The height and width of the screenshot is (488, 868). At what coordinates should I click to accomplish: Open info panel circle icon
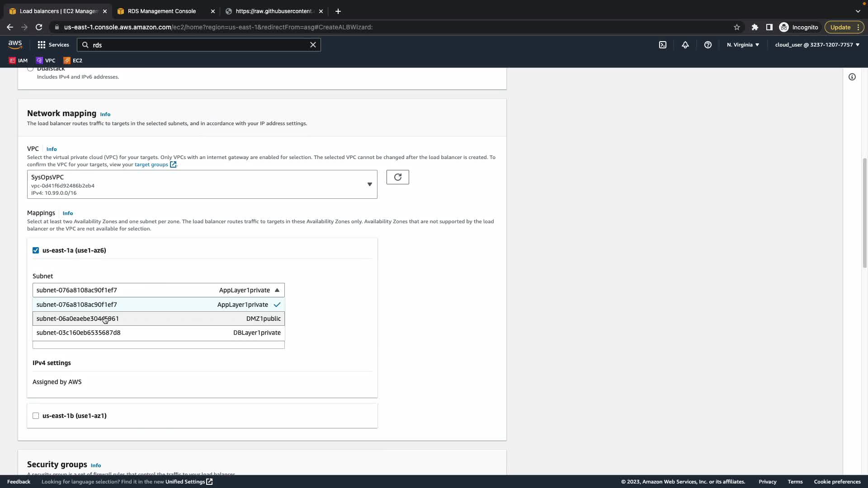click(852, 77)
